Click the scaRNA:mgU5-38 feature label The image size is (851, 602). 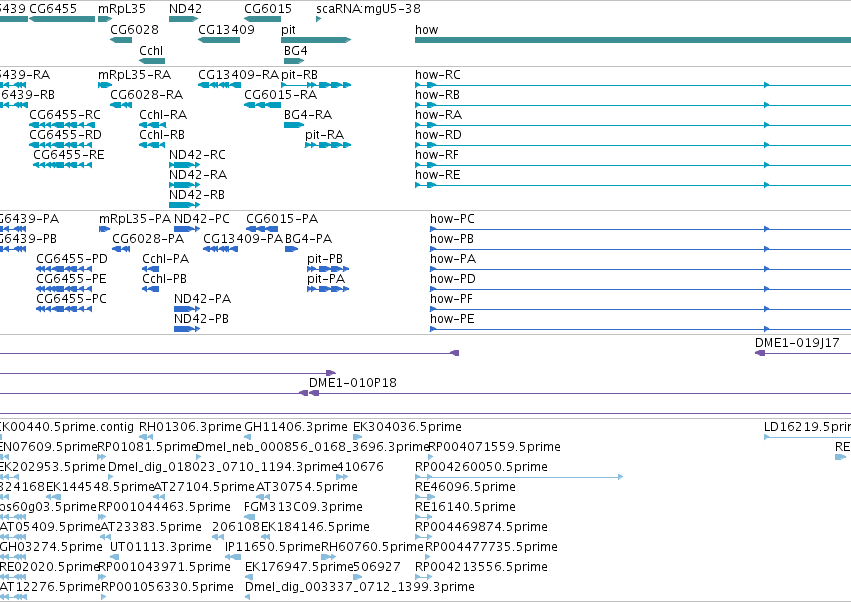(368, 9)
